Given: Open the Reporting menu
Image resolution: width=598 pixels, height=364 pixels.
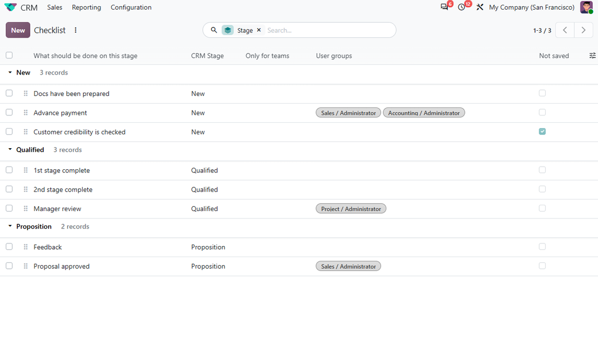Looking at the screenshot, I should point(87,7).
